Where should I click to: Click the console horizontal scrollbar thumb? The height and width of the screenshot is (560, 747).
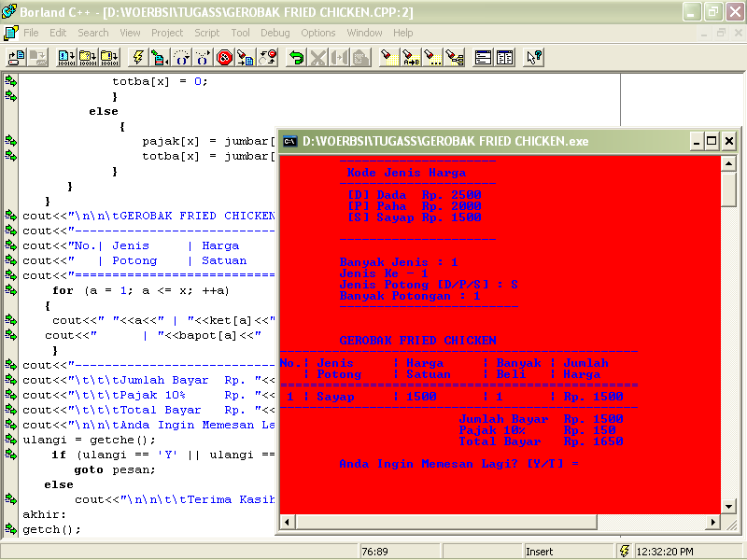446,522
